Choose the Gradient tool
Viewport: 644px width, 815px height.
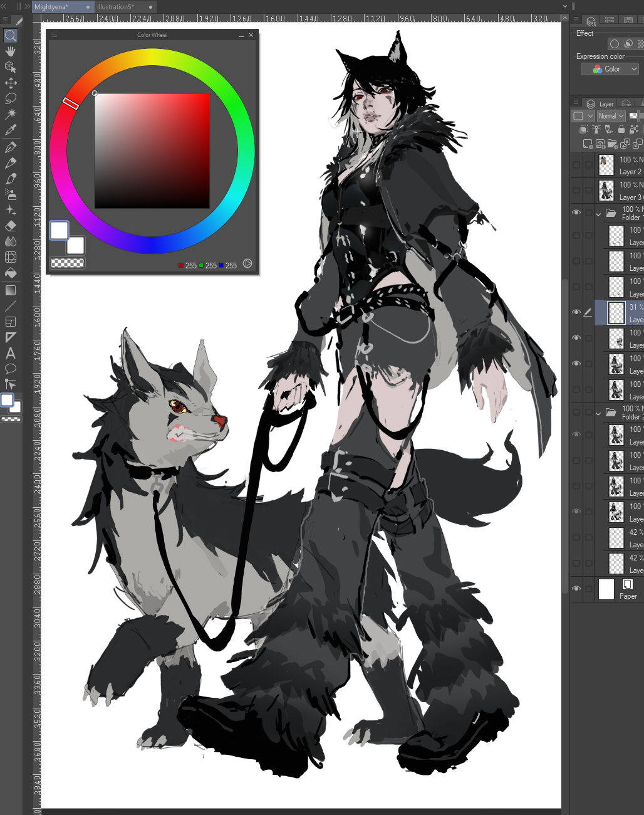(x=11, y=290)
